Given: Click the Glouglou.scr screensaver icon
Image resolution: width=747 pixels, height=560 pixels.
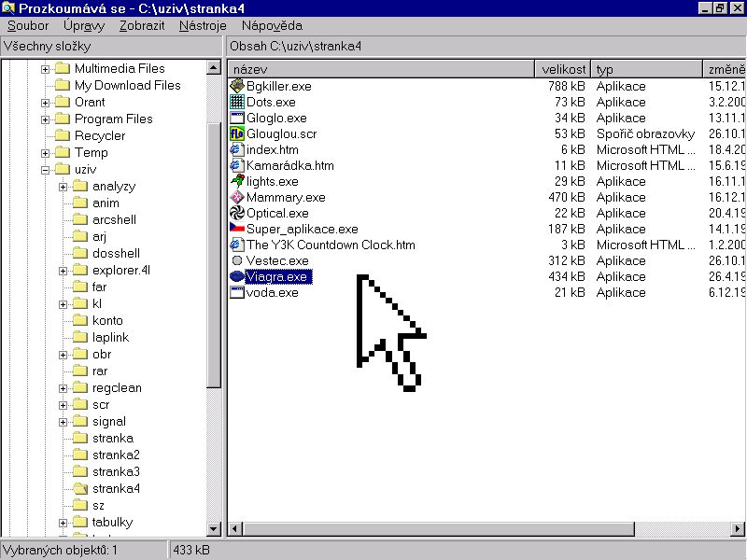Looking at the screenshot, I should [x=237, y=133].
